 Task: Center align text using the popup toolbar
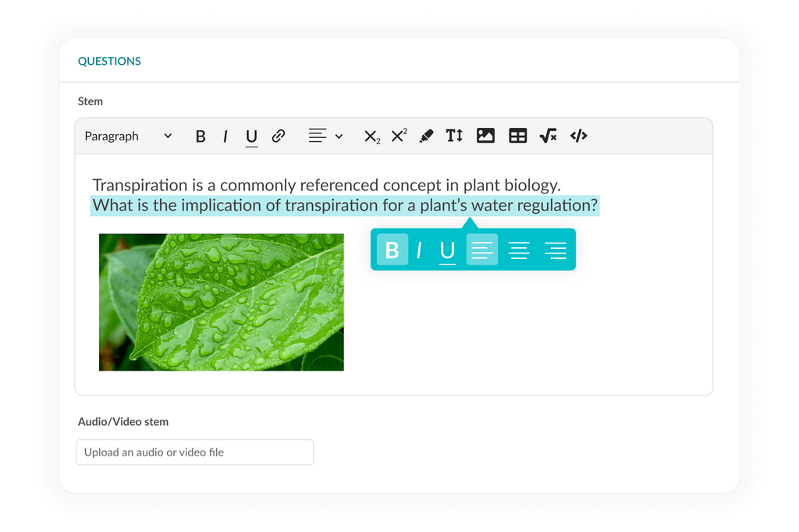[x=519, y=250]
